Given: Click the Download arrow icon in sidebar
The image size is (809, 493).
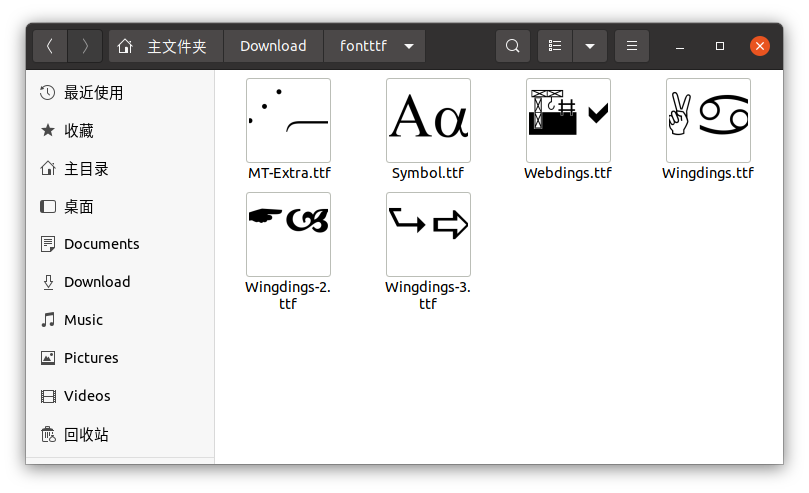Looking at the screenshot, I should pos(48,282).
